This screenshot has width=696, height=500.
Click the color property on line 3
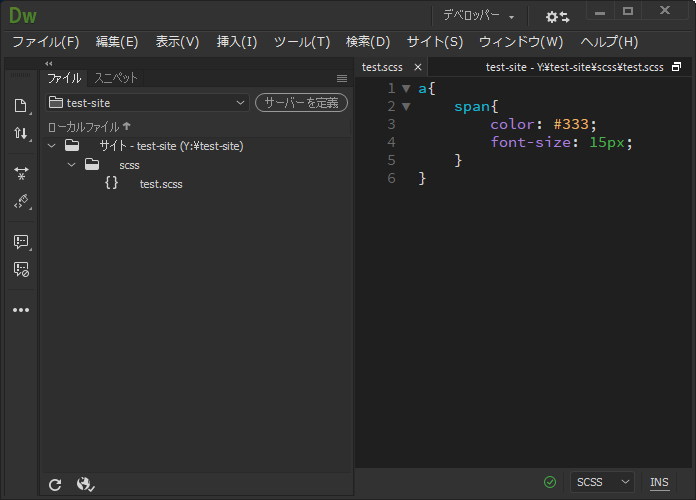tap(512, 124)
